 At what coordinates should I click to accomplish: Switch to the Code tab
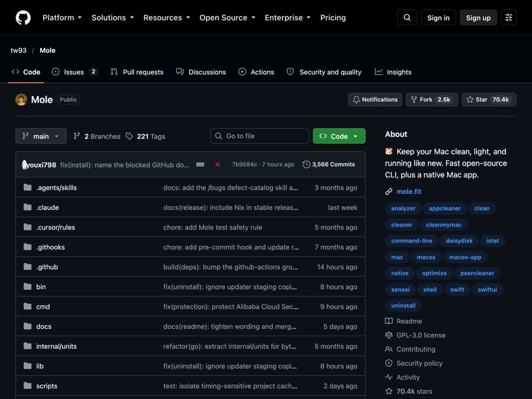coord(26,72)
